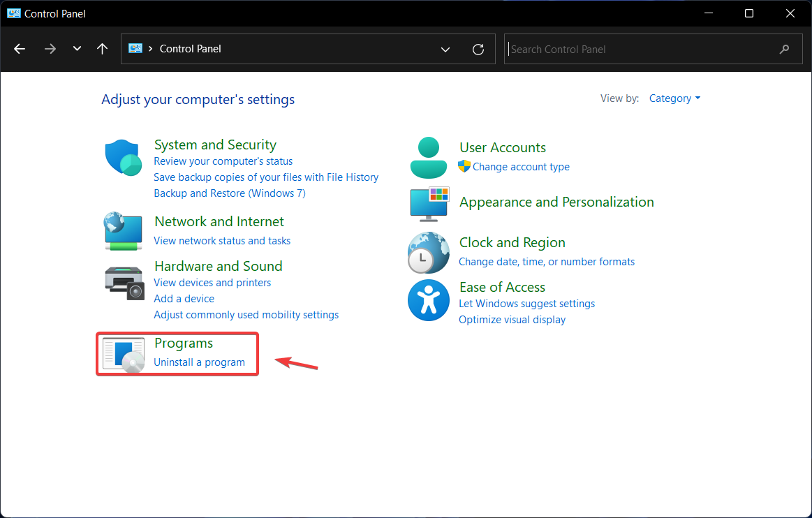This screenshot has height=518, width=812.
Task: Click the UAC shield beside Change account type
Action: [464, 166]
